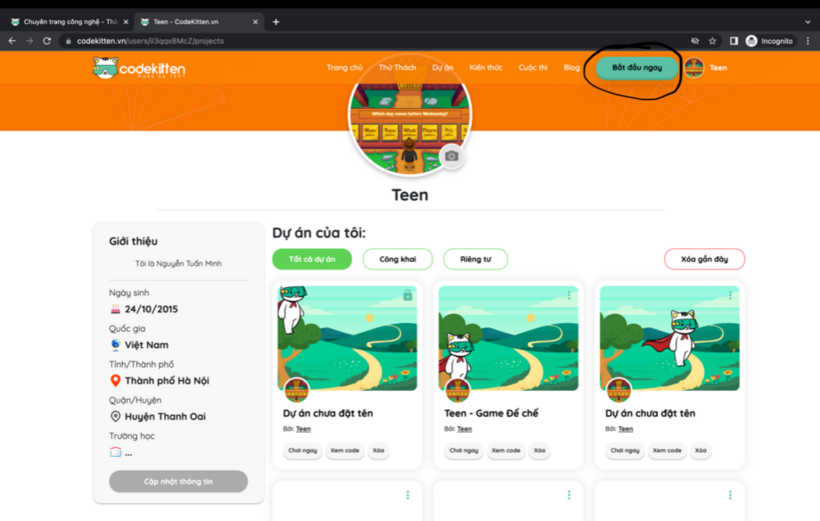Go to Thử Thách in navigation
Image resolution: width=820 pixels, height=521 pixels.
(x=397, y=68)
